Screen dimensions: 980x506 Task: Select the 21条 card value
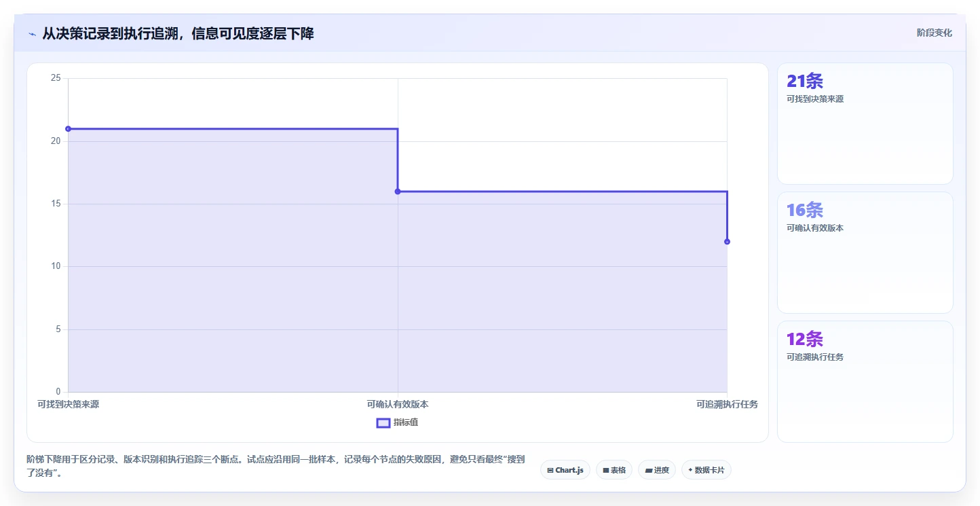pos(805,82)
